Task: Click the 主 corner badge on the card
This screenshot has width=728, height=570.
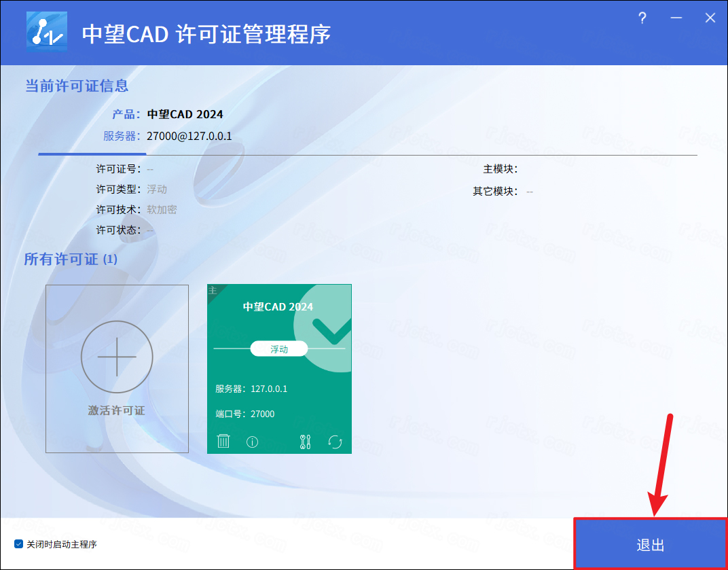Action: click(213, 290)
